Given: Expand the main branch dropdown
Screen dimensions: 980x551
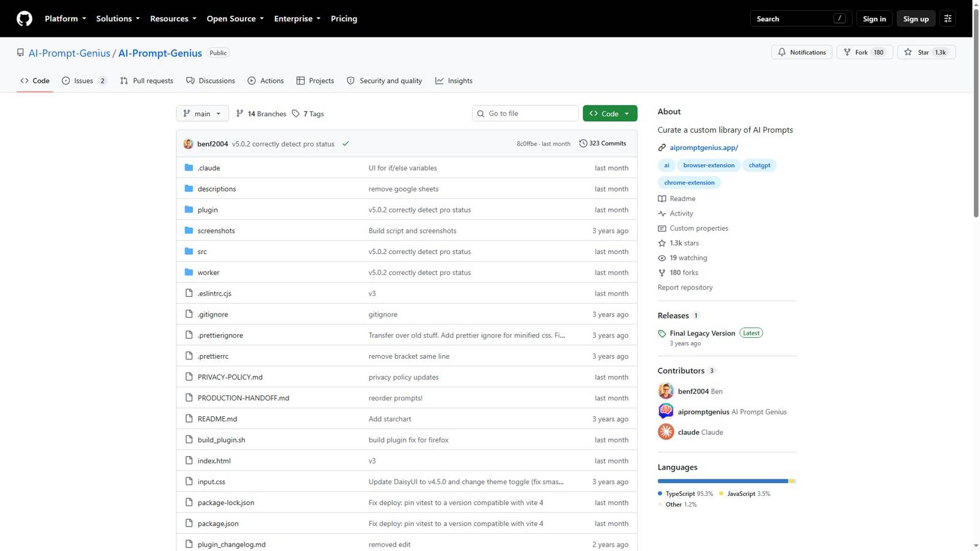Looking at the screenshot, I should coord(202,113).
